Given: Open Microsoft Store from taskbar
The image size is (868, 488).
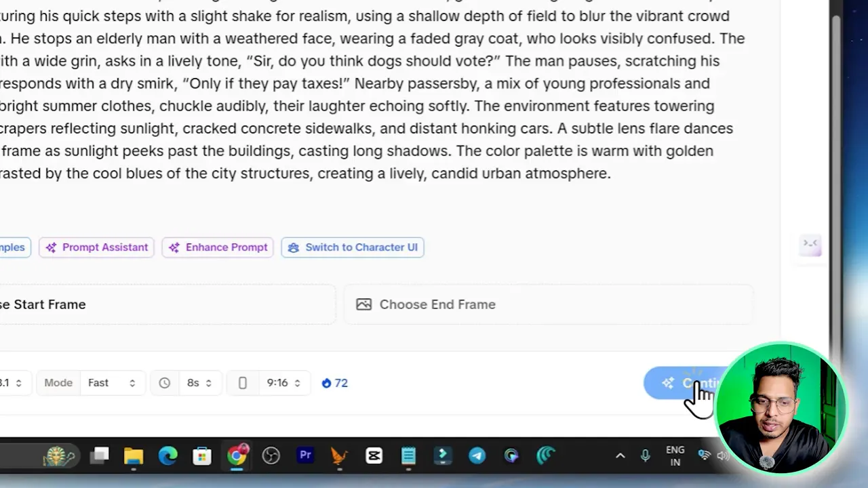Looking at the screenshot, I should 202,456.
